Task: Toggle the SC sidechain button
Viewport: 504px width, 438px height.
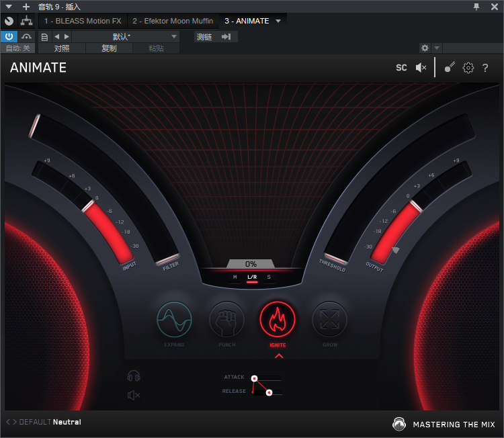Action: click(x=401, y=68)
